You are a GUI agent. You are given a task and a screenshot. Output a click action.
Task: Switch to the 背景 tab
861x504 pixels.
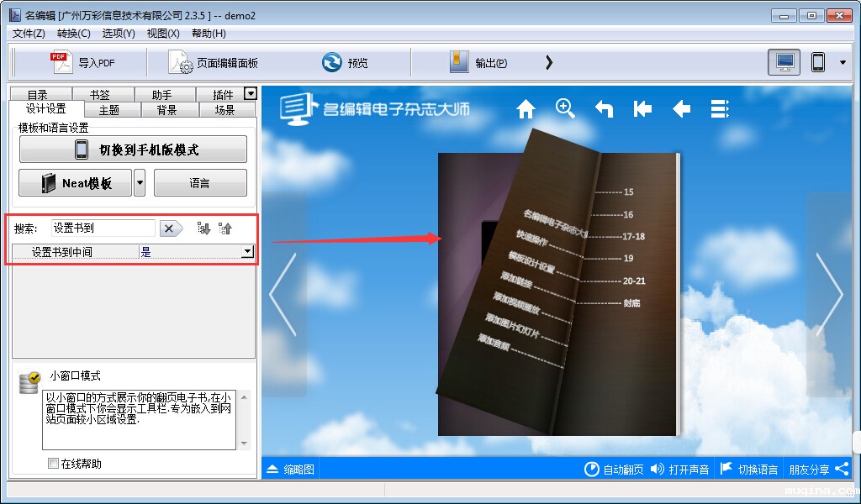click(x=166, y=110)
